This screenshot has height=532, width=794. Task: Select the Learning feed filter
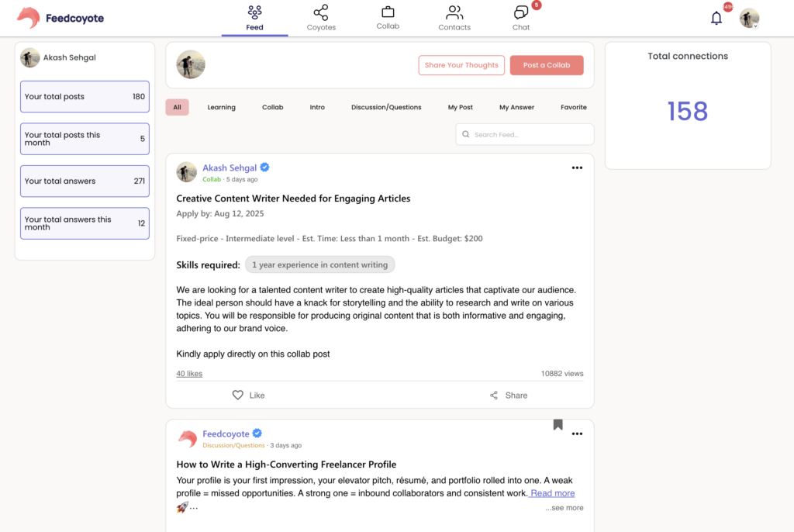[x=221, y=107]
